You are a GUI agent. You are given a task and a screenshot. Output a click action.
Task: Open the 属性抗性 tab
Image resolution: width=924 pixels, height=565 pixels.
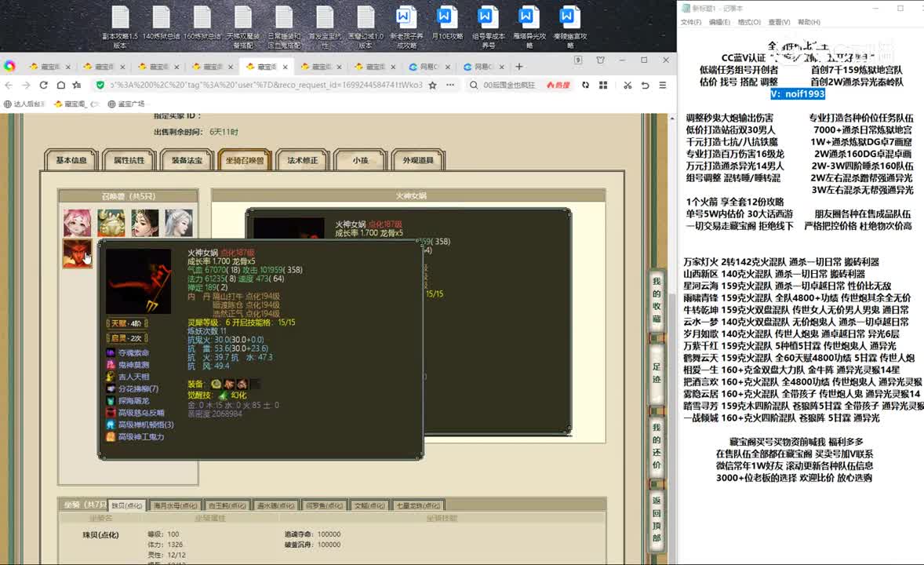129,160
